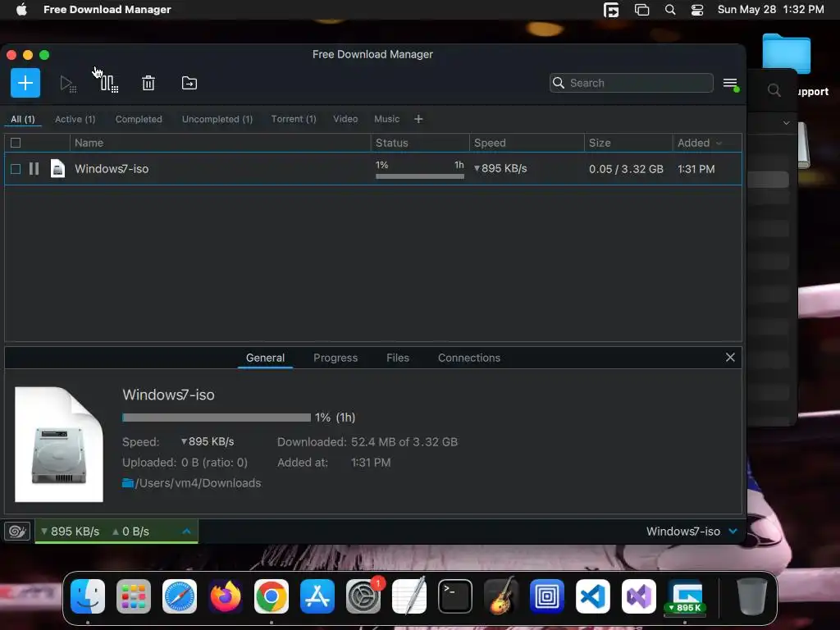
Task: Open Terminal from the dock
Action: point(455,596)
